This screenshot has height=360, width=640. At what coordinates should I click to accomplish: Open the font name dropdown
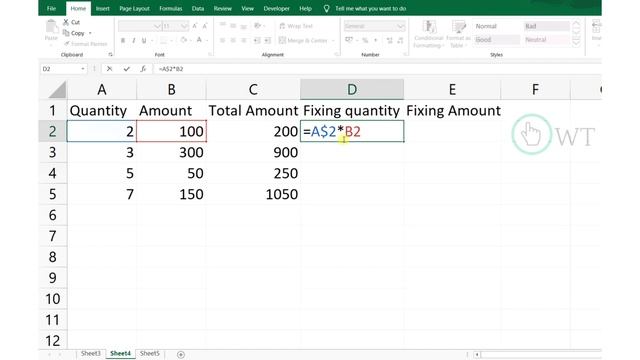[157, 27]
